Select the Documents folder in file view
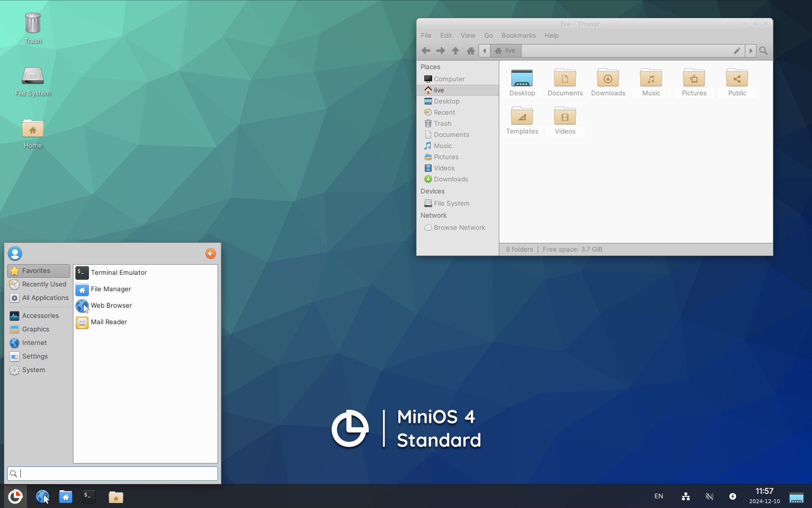 [x=565, y=83]
